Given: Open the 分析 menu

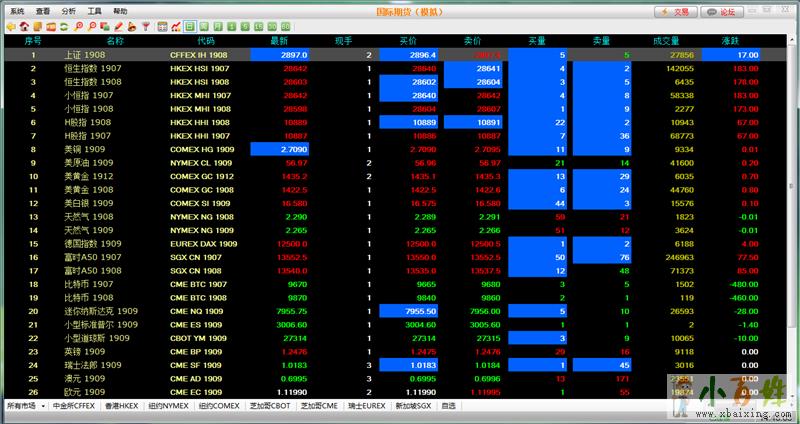Looking at the screenshot, I should click(68, 10).
